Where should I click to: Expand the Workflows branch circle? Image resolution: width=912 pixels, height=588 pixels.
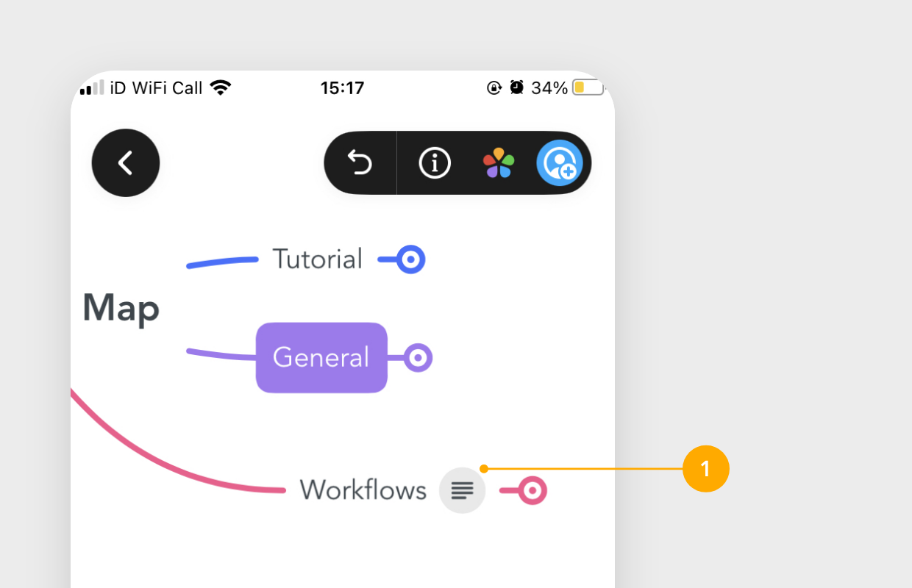(532, 490)
